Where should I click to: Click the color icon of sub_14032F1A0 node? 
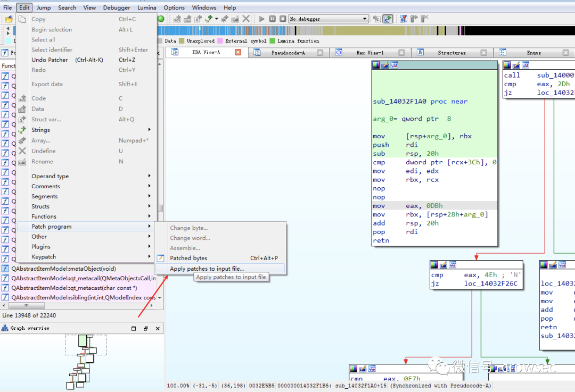[376, 65]
